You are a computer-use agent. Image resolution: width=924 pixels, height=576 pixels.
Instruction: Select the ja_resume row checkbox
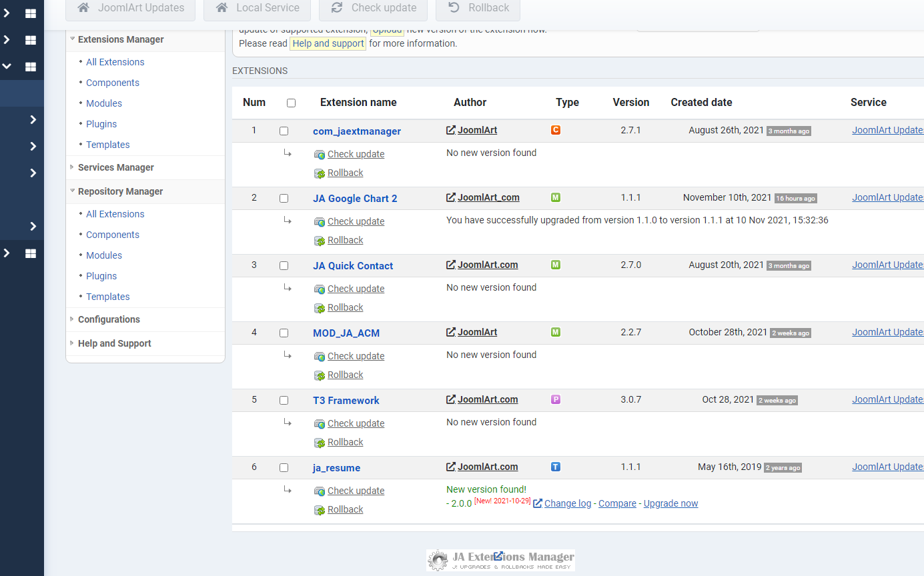(x=284, y=467)
